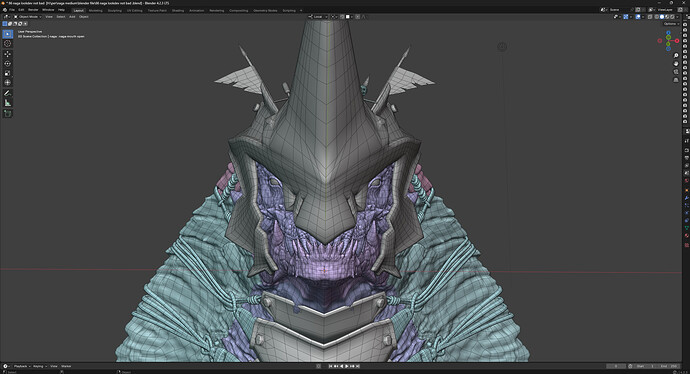The image size is (690, 374).
Task: Toggle viewport gizmos visibility button
Action: (626, 17)
